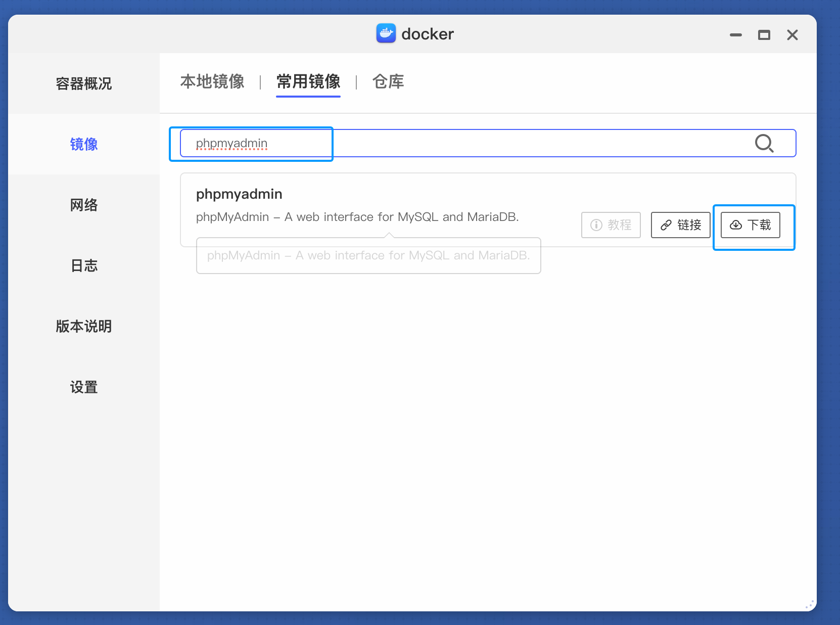Open the 仓库 tab
The image size is (840, 625).
388,81
